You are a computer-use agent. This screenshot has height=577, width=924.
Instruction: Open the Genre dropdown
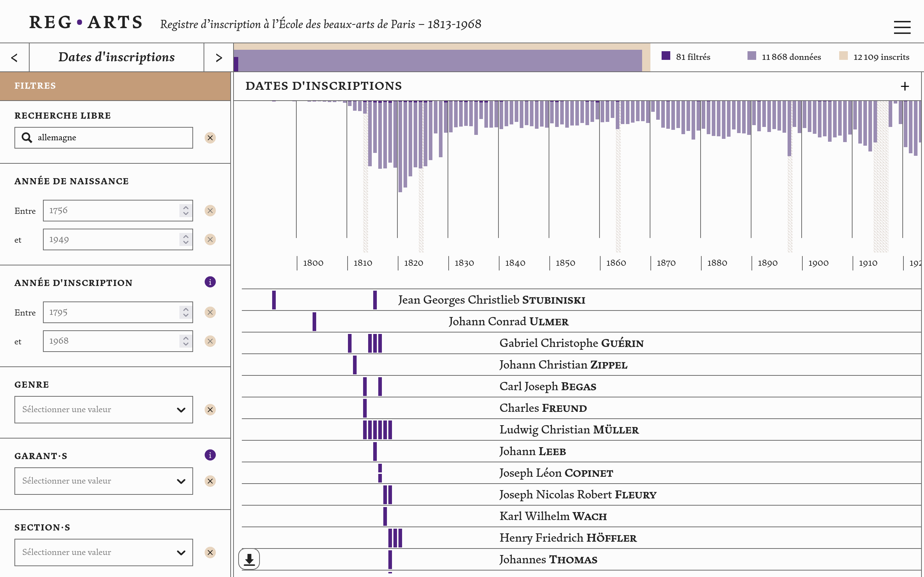[104, 409]
